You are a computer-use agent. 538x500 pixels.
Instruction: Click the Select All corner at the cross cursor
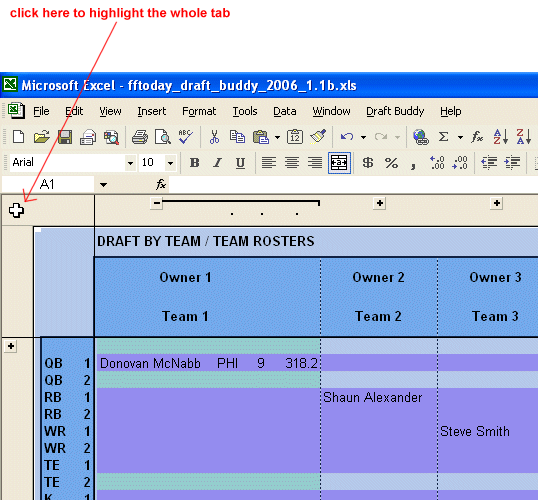click(x=18, y=210)
